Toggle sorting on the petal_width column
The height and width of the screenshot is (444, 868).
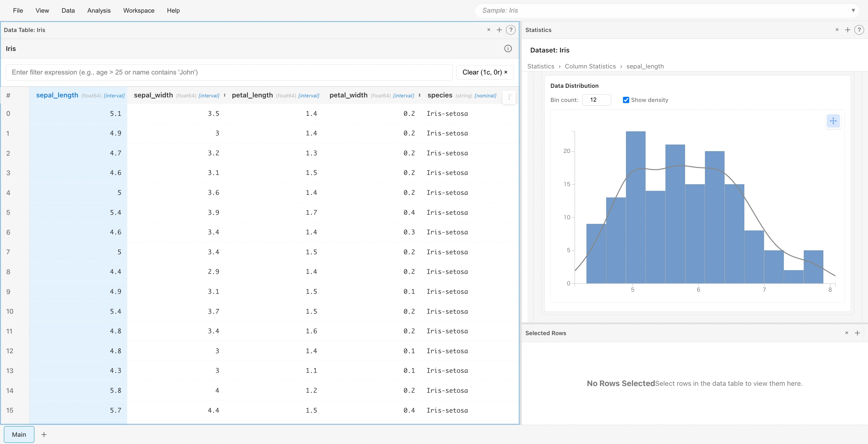click(x=419, y=95)
